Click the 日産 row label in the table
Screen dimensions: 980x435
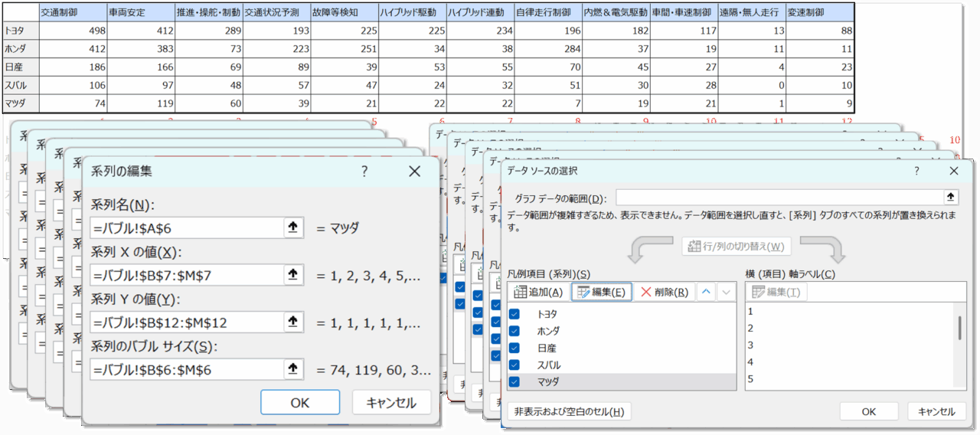[20, 67]
